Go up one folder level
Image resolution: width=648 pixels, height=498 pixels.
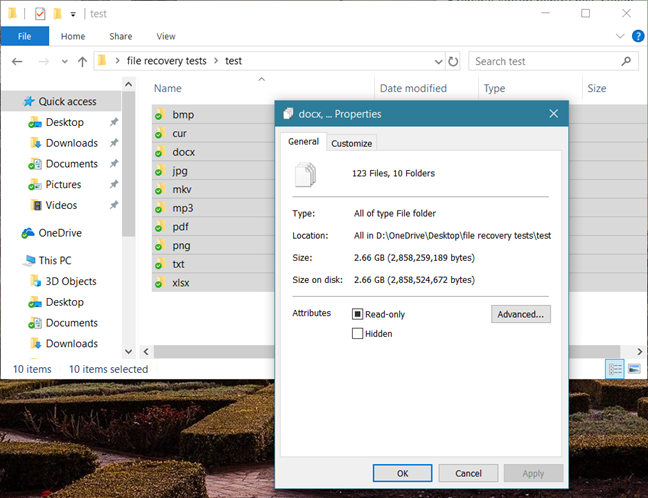[x=82, y=62]
